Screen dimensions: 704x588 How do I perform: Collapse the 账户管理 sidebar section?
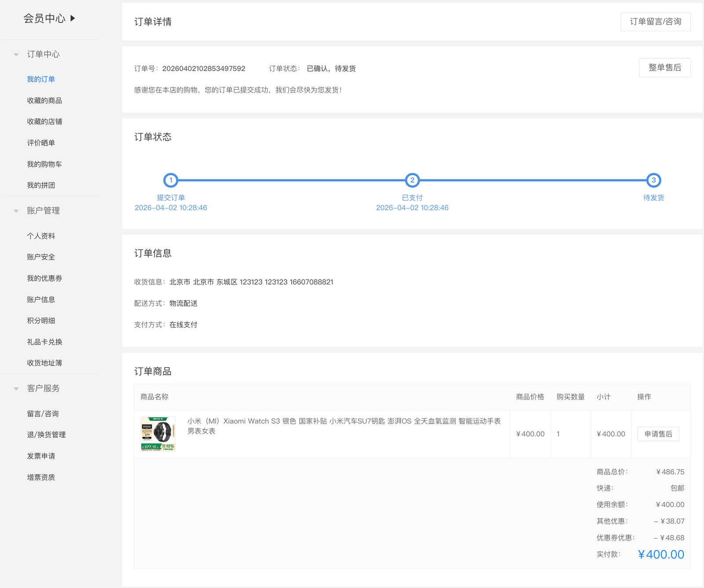16,211
